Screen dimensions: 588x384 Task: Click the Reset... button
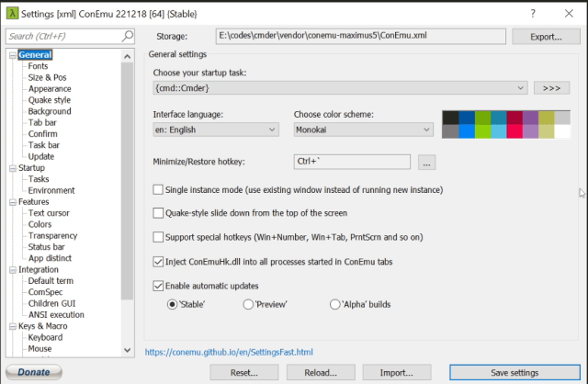point(244,373)
